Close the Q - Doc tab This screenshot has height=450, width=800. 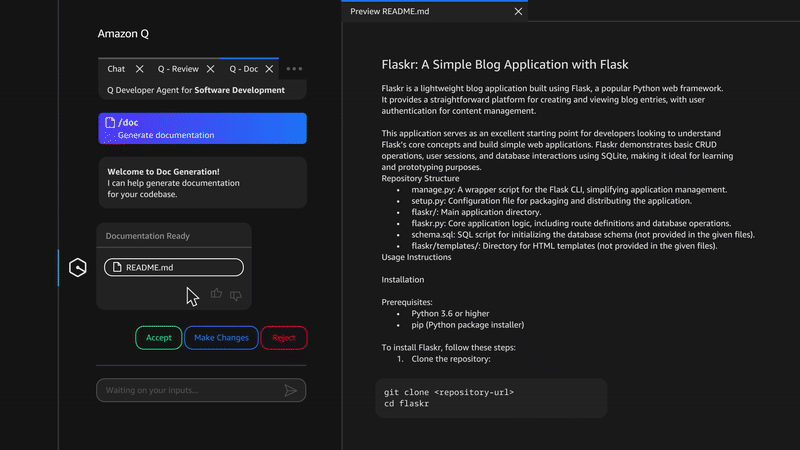click(x=269, y=69)
